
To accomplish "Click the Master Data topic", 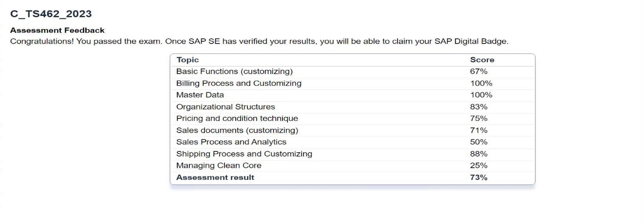I will (x=200, y=95).
